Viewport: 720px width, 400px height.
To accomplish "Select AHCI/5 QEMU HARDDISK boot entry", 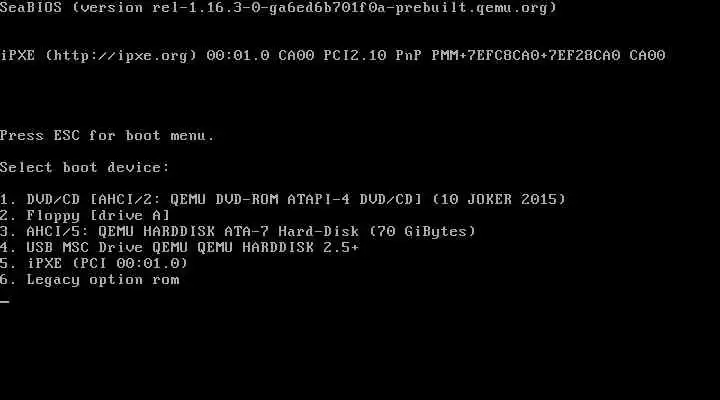I will tap(238, 231).
